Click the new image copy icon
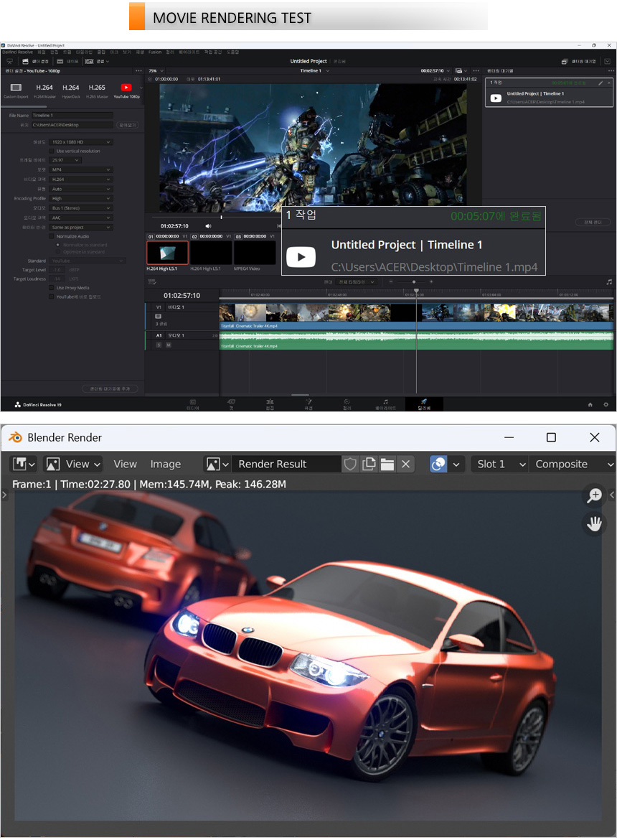The width and height of the screenshot is (617, 840). [x=369, y=464]
